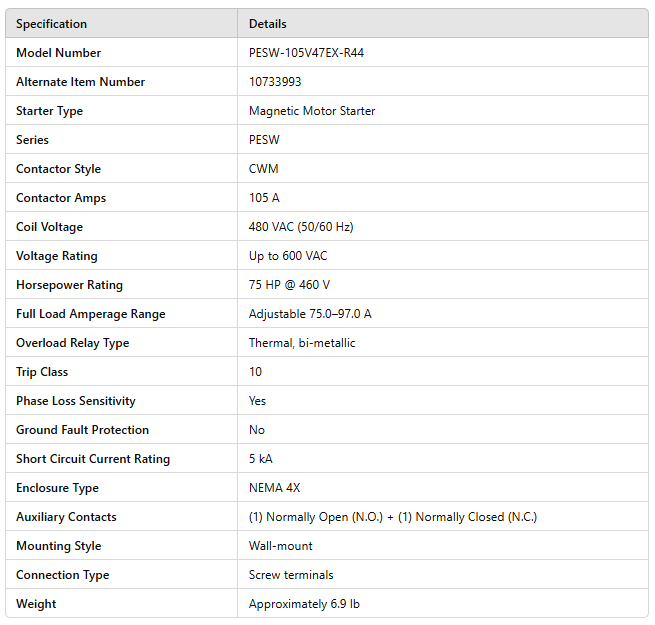The width and height of the screenshot is (655, 625).
Task: Click the 5 kA short circuit rating
Action: click(260, 459)
